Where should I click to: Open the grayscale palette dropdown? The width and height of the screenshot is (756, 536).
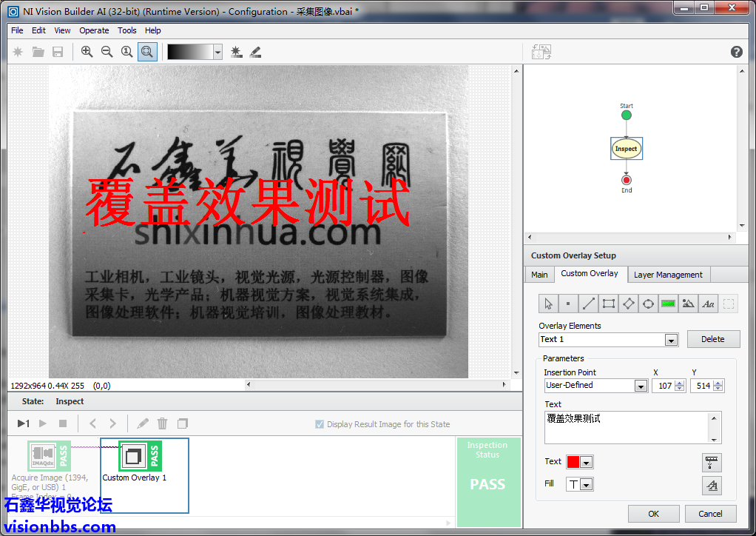[x=217, y=52]
